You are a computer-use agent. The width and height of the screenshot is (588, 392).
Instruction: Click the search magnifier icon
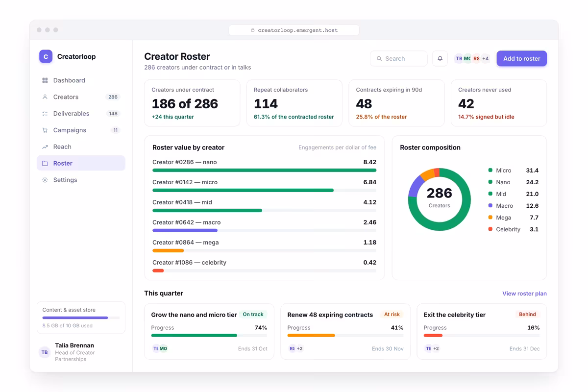(x=379, y=59)
